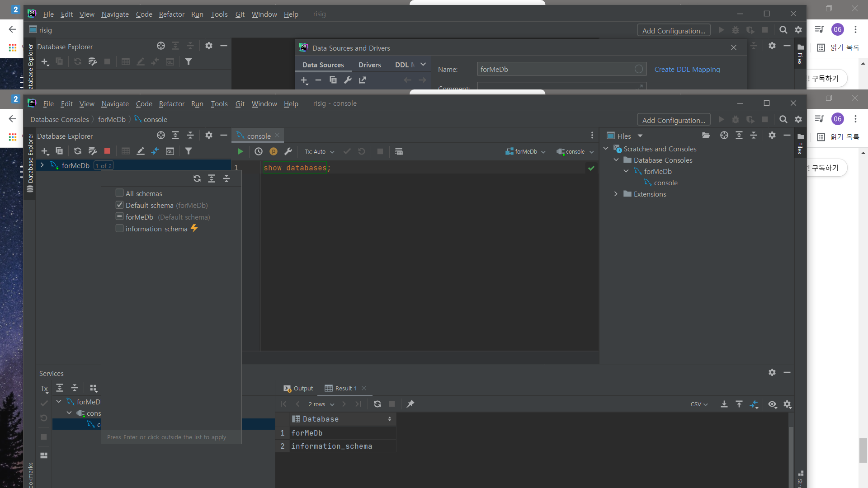Screen dimensions: 868x488
Task: Click pin tab icon in results toolbar
Action: pos(410,404)
